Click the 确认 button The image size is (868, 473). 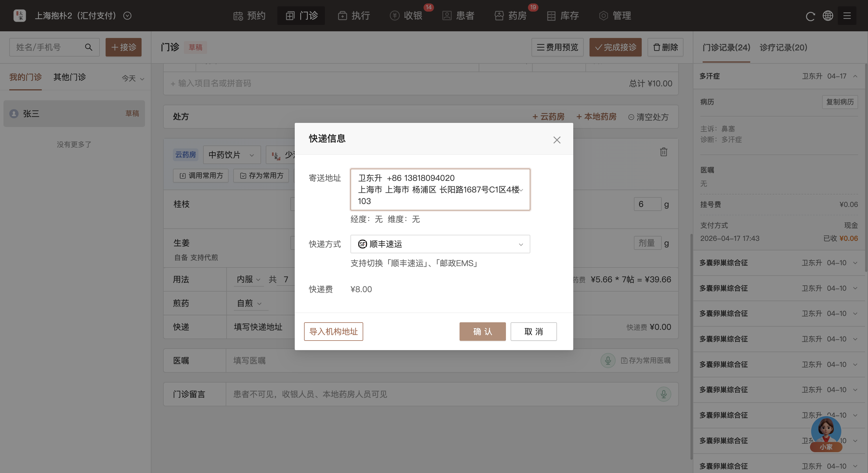click(x=482, y=332)
